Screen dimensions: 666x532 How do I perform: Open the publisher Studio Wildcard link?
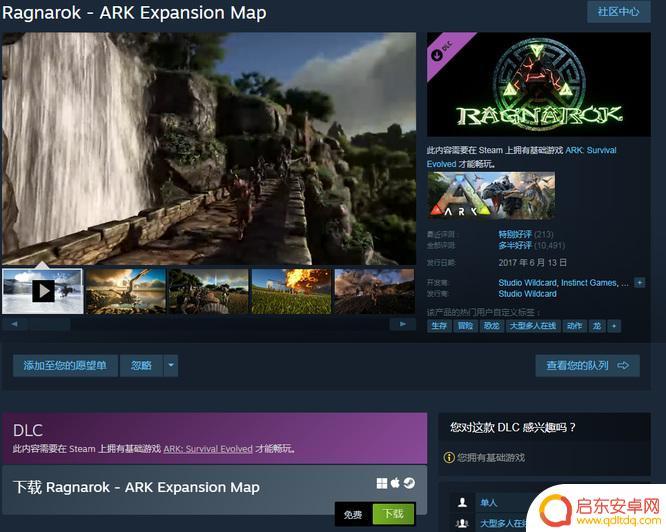pos(527,294)
